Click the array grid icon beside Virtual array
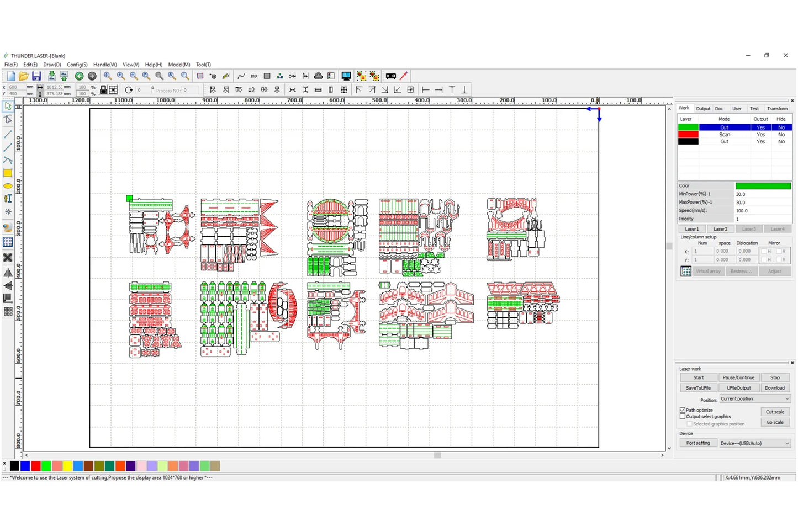Viewport: 798px width, 532px height. pyautogui.click(x=686, y=271)
